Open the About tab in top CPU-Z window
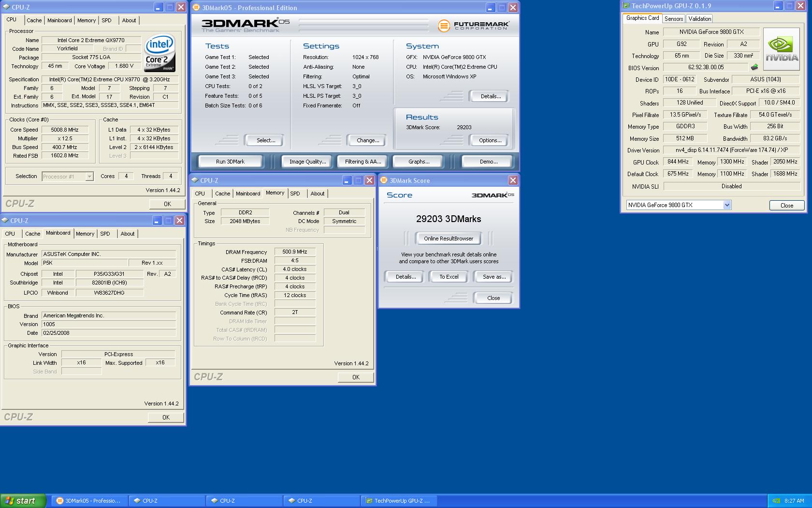Screen dimensions: 812x508 point(129,20)
